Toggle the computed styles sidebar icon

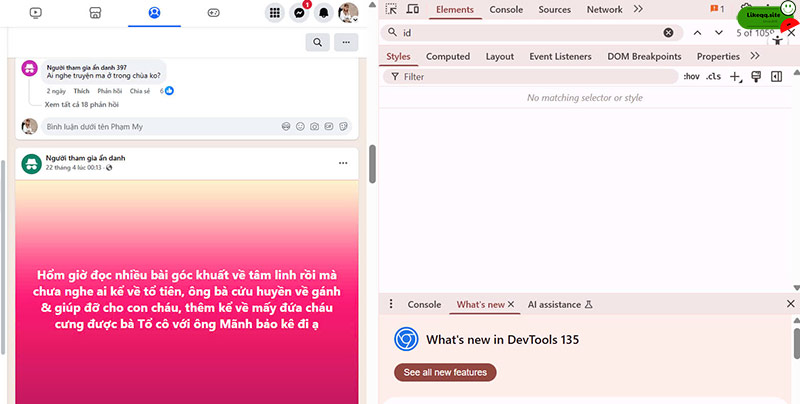(x=777, y=77)
